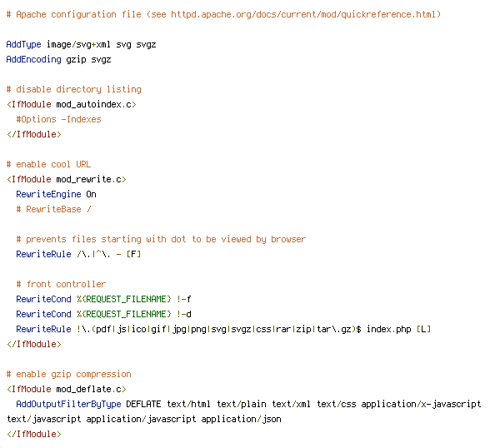500x448 pixels.
Task: Click the commented '# RewriteBase /' line
Action: [53, 209]
